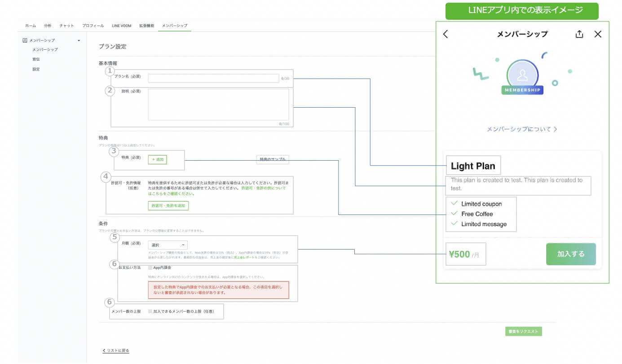Viewport: 622px width, 364px height.
Task: Select 宣伝 in the left sidebar
Action: coord(36,59)
